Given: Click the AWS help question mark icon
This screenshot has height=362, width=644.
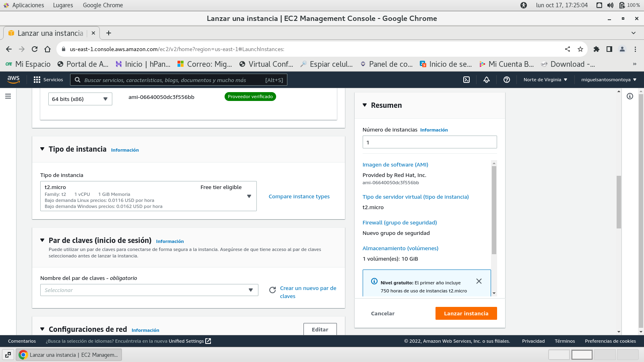Looking at the screenshot, I should 507,80.
